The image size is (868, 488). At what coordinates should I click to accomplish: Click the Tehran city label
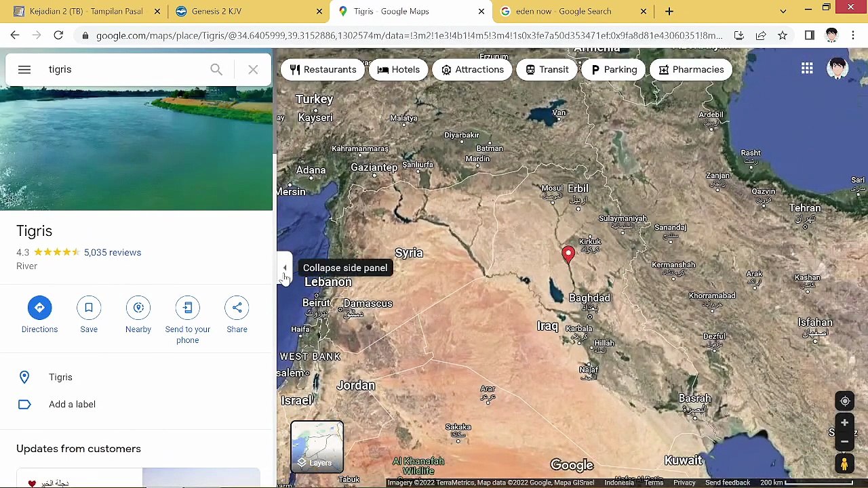tap(805, 208)
